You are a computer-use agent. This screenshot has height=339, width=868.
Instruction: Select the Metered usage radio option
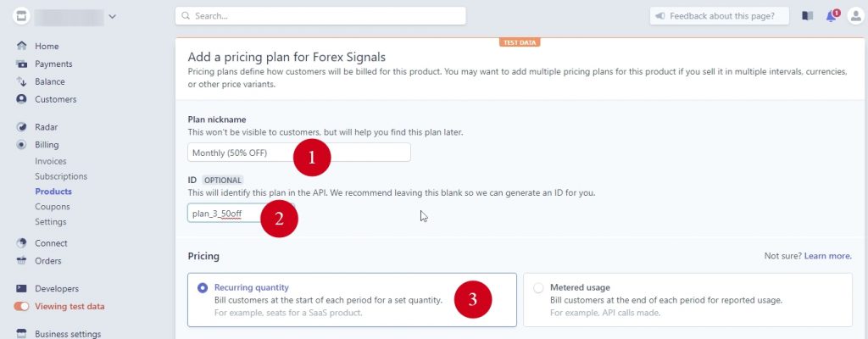coord(538,288)
